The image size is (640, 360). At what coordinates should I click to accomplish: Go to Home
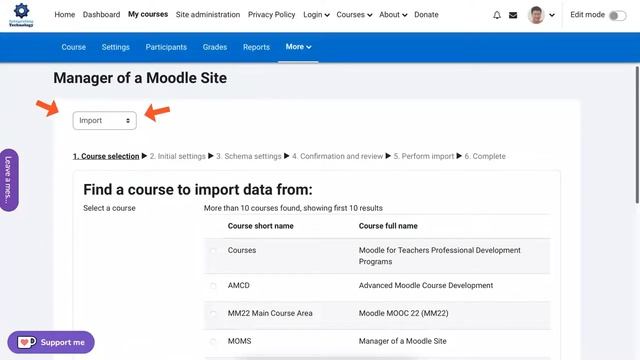(64, 15)
